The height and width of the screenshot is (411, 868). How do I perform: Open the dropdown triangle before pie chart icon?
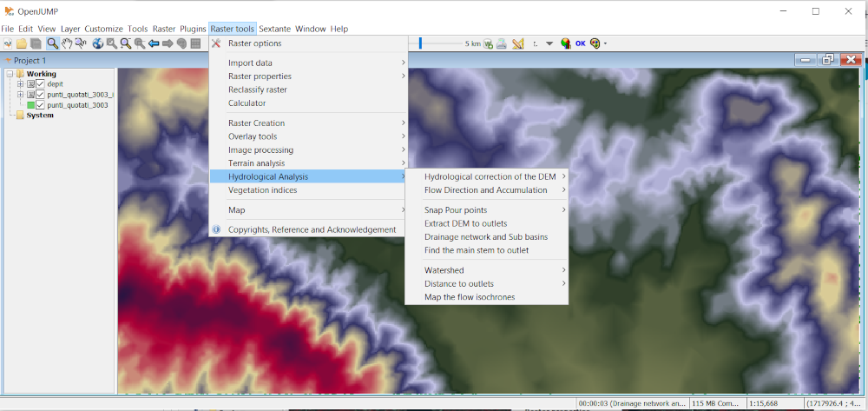click(549, 43)
